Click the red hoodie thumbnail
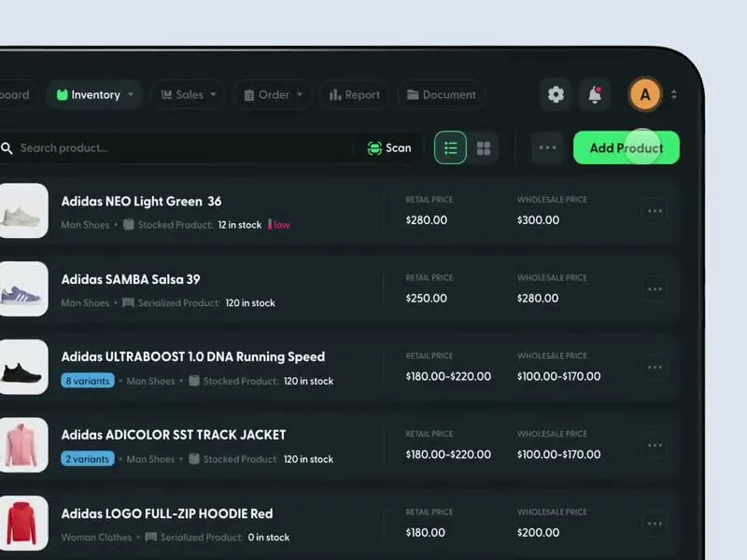747x560 pixels. pos(23,524)
